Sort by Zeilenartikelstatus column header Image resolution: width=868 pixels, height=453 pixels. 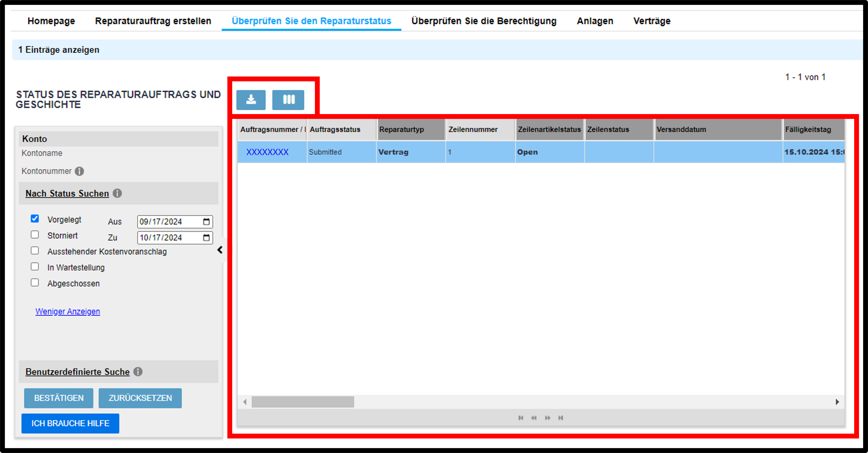[x=550, y=129]
